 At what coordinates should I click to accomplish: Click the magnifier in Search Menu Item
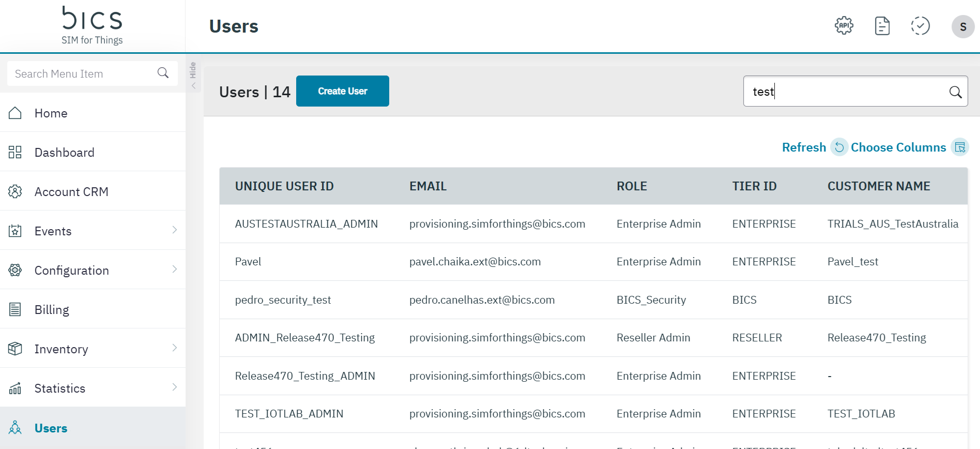[163, 73]
